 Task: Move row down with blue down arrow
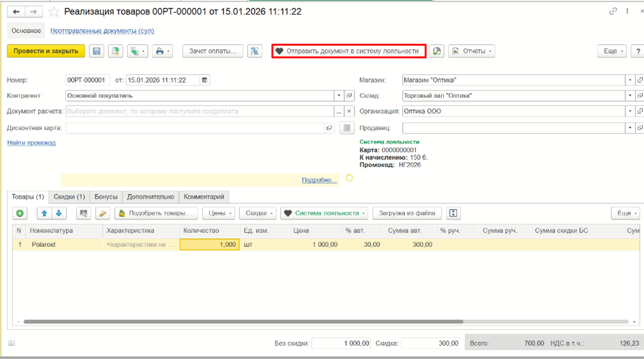click(59, 213)
